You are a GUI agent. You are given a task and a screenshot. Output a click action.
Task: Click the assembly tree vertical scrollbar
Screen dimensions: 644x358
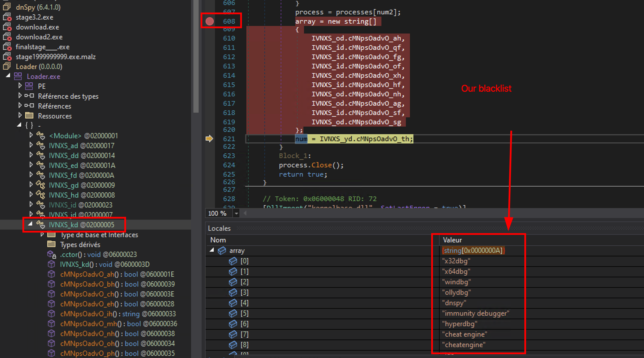point(196,55)
